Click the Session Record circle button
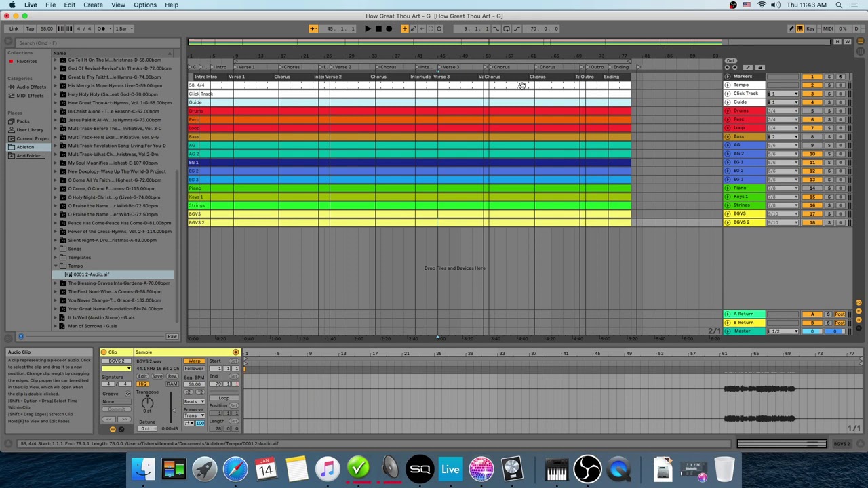 click(439, 28)
